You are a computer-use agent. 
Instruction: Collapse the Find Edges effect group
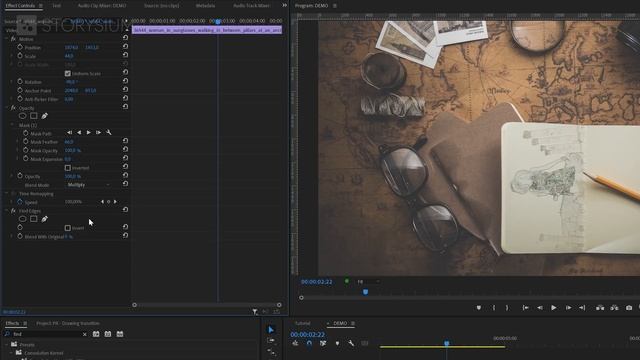click(7, 211)
